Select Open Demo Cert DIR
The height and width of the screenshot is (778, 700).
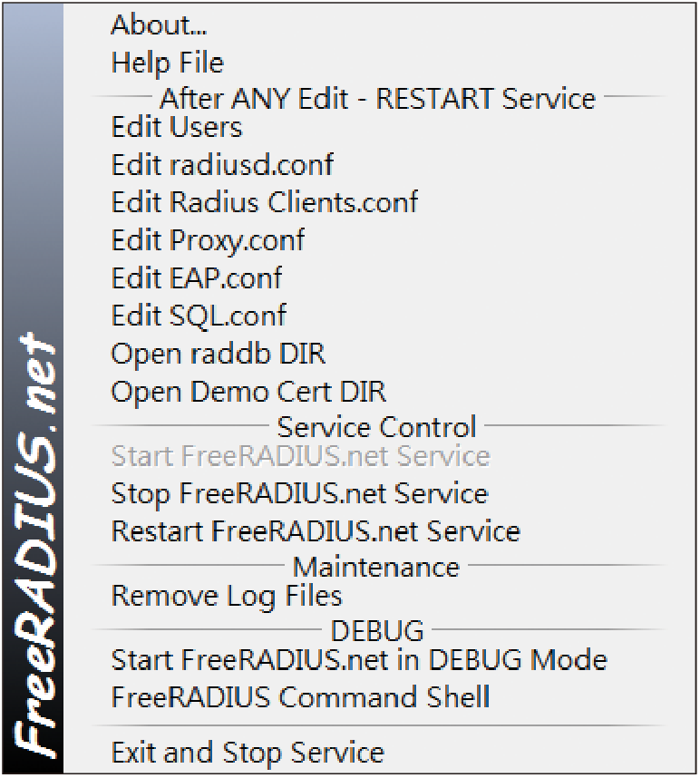point(380,392)
